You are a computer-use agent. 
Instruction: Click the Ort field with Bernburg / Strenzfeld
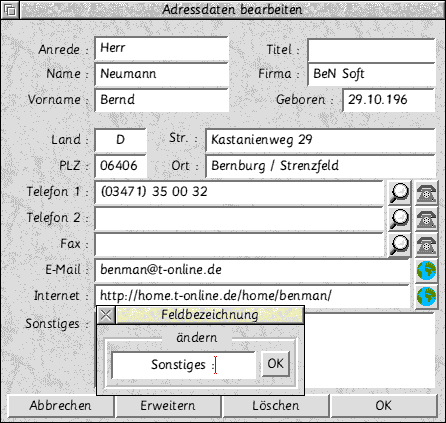pyautogui.click(x=320, y=166)
